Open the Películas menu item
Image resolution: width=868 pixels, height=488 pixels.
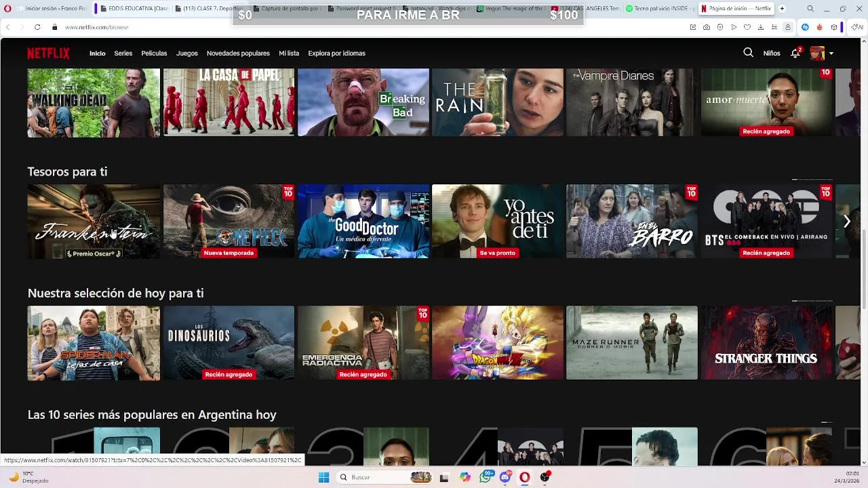pyautogui.click(x=154, y=53)
